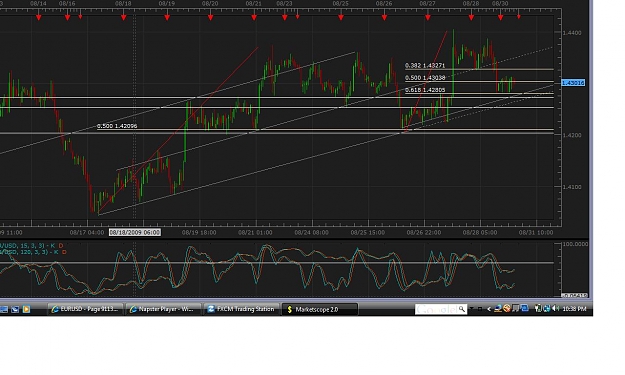Select the 0.618 1.42805 Fibonacci label

[x=425, y=90]
